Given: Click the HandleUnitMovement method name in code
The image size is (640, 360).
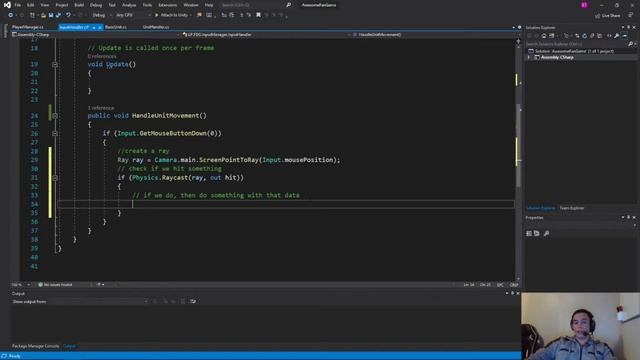Looking at the screenshot, I should point(165,116).
